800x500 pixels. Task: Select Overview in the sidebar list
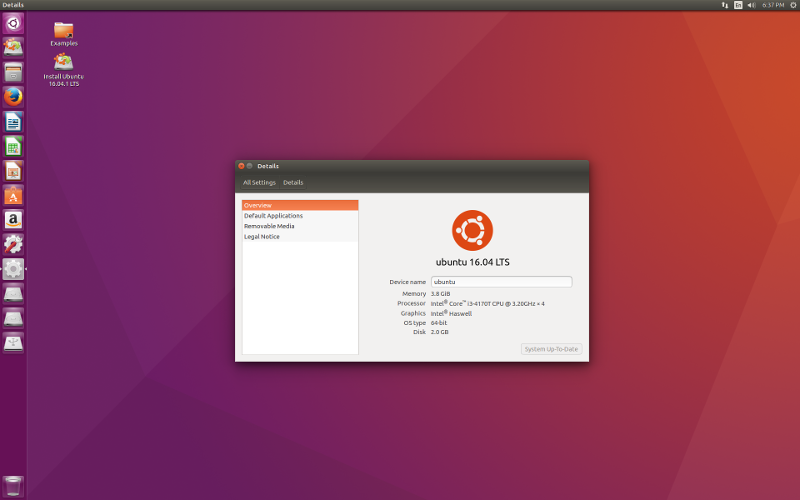click(300, 205)
